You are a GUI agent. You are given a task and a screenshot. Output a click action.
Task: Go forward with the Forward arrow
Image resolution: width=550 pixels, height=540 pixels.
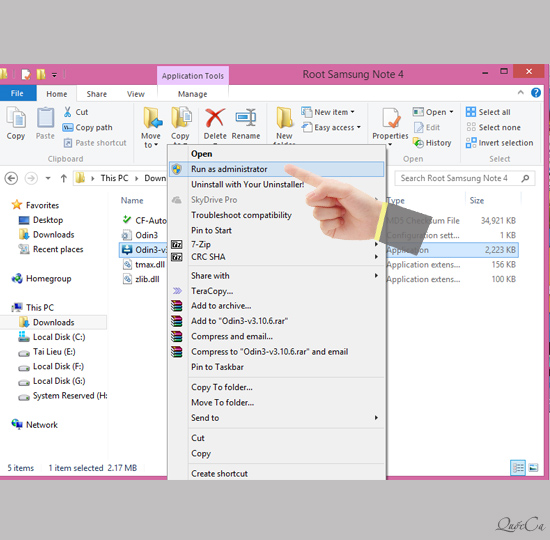tap(31, 178)
